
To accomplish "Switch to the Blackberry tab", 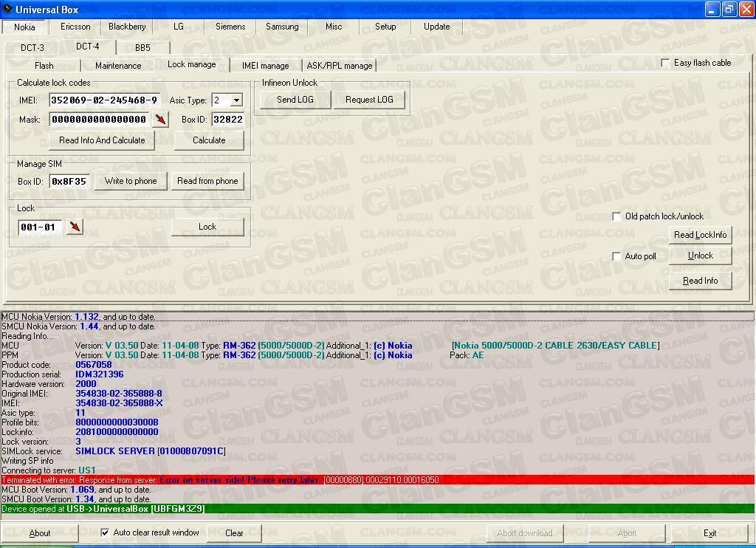I will tap(127, 27).
